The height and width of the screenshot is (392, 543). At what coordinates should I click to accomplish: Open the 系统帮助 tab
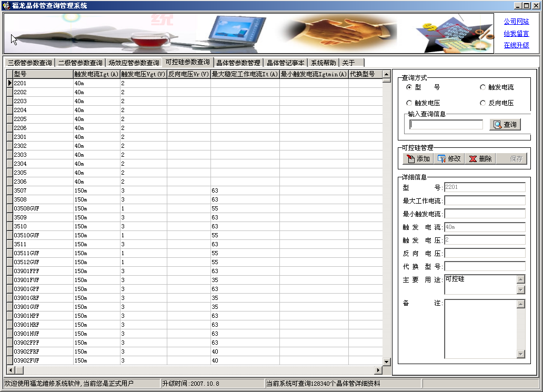(324, 63)
